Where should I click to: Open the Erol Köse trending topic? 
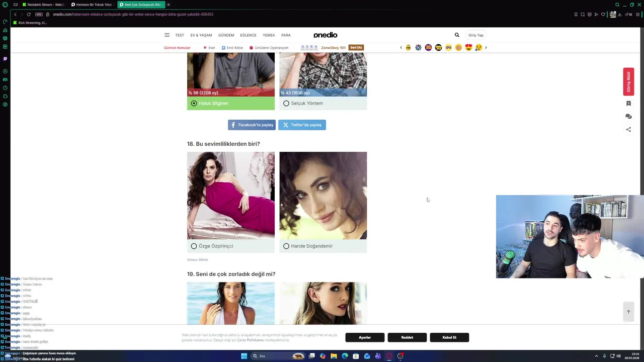232,48
